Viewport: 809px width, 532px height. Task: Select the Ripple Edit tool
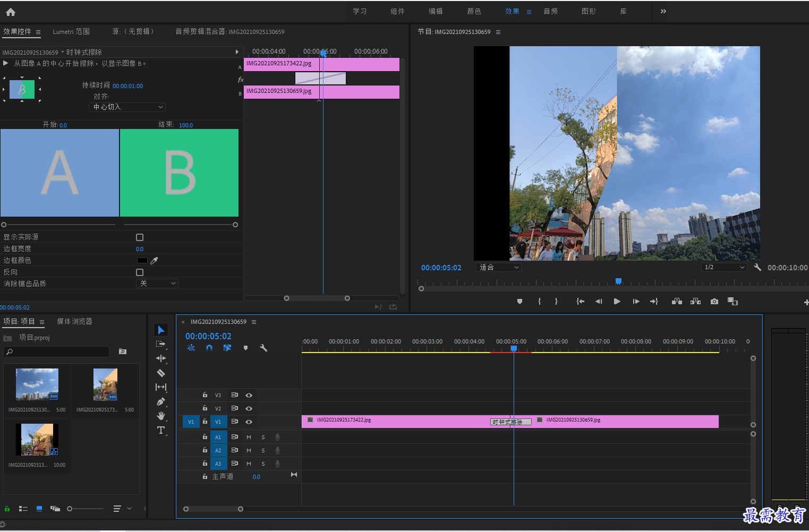161,358
